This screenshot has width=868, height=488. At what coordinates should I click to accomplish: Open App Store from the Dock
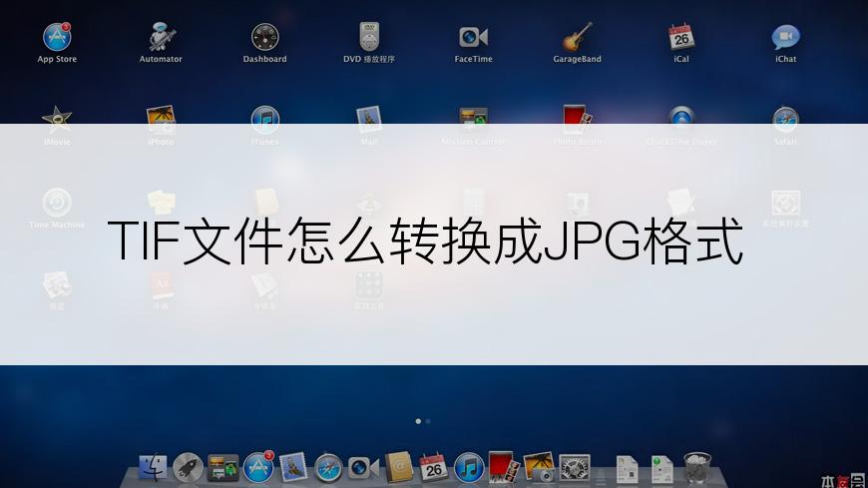point(258,467)
